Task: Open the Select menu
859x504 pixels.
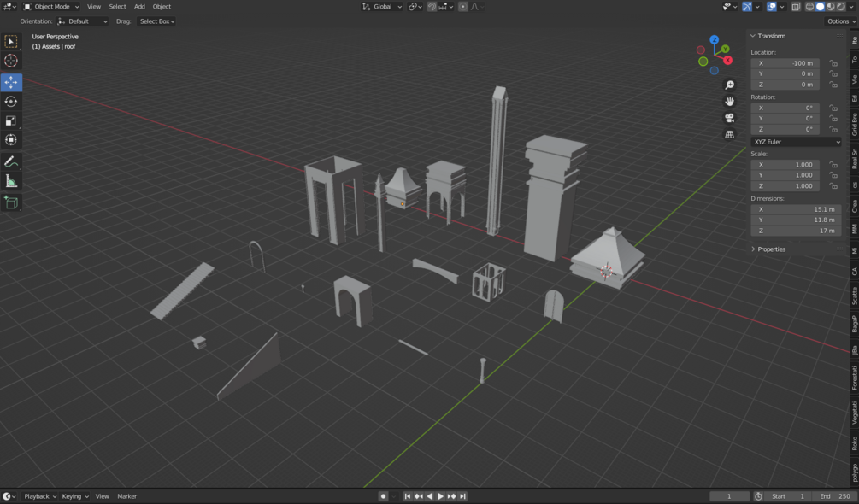Action: click(117, 7)
